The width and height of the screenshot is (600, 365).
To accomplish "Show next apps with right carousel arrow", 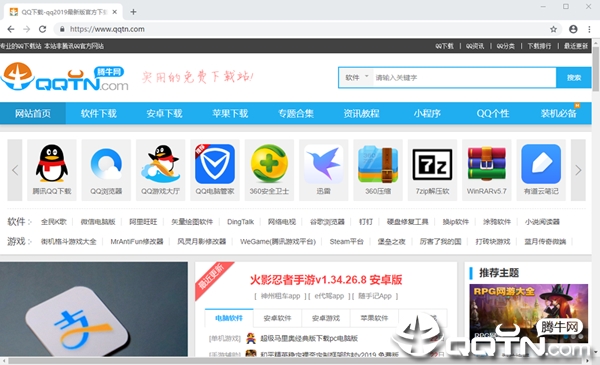I will (578, 170).
